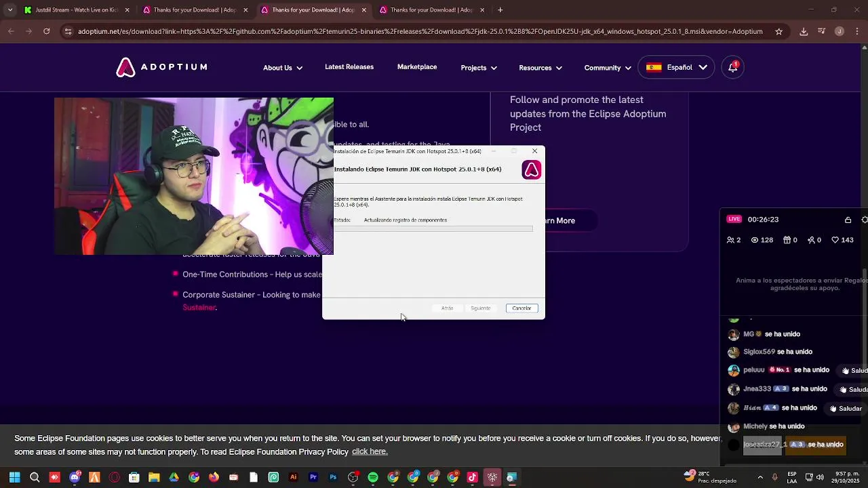Open the Chrome profile avatar
Image resolution: width=868 pixels, height=488 pixels.
pos(840,31)
